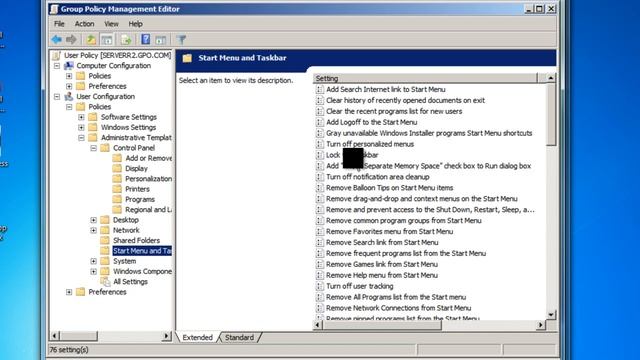Viewport: 640px width, 360px height.
Task: Expand the Network folder node
Action: click(93, 230)
